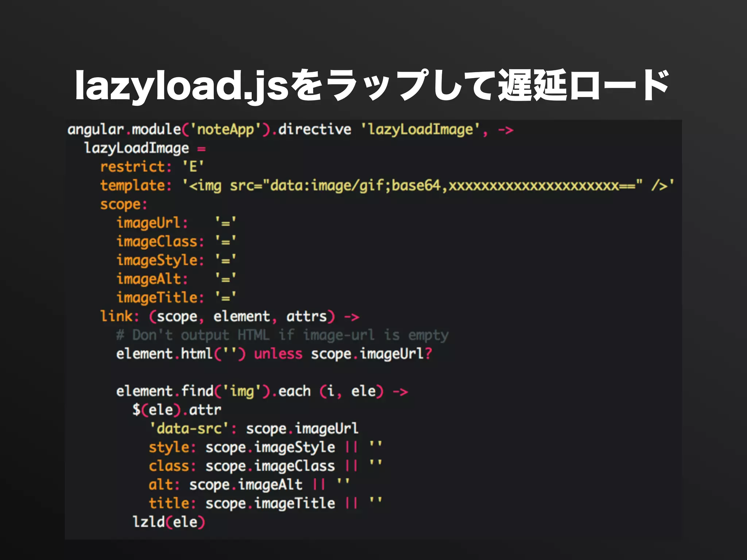747x560 pixels.
Task: Click the code line starting 'angular.module('noteApp')'
Action: pyautogui.click(x=290, y=130)
